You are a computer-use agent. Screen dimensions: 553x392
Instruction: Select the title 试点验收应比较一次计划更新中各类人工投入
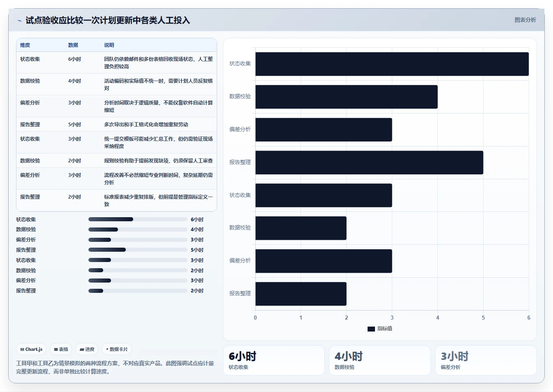(x=108, y=20)
